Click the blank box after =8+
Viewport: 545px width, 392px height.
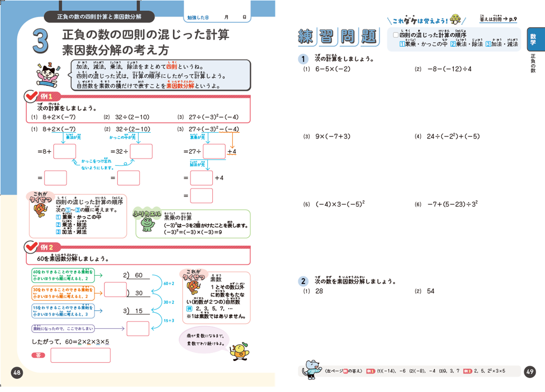click(x=65, y=151)
